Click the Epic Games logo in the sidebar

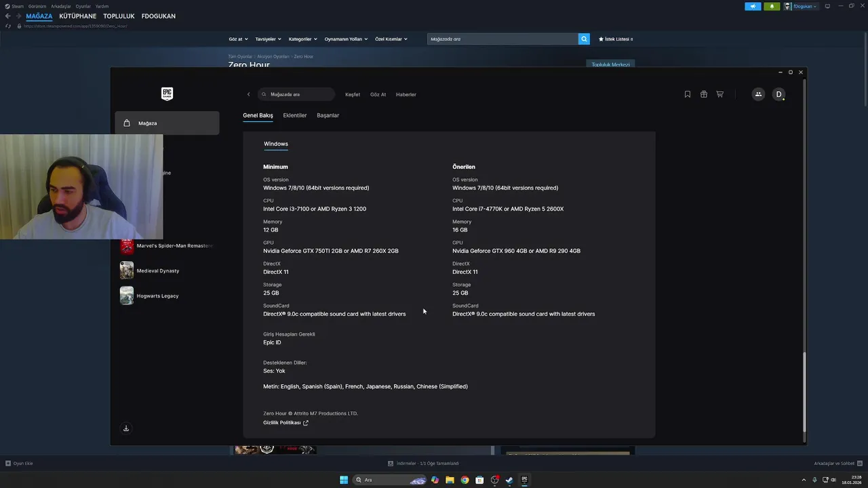167,94
